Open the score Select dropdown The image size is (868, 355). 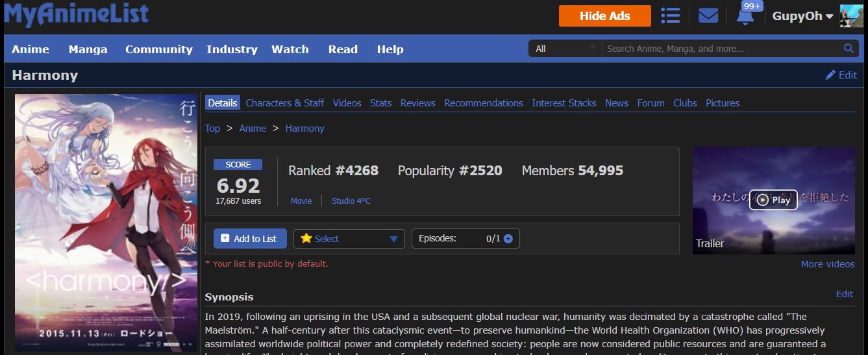tap(349, 239)
